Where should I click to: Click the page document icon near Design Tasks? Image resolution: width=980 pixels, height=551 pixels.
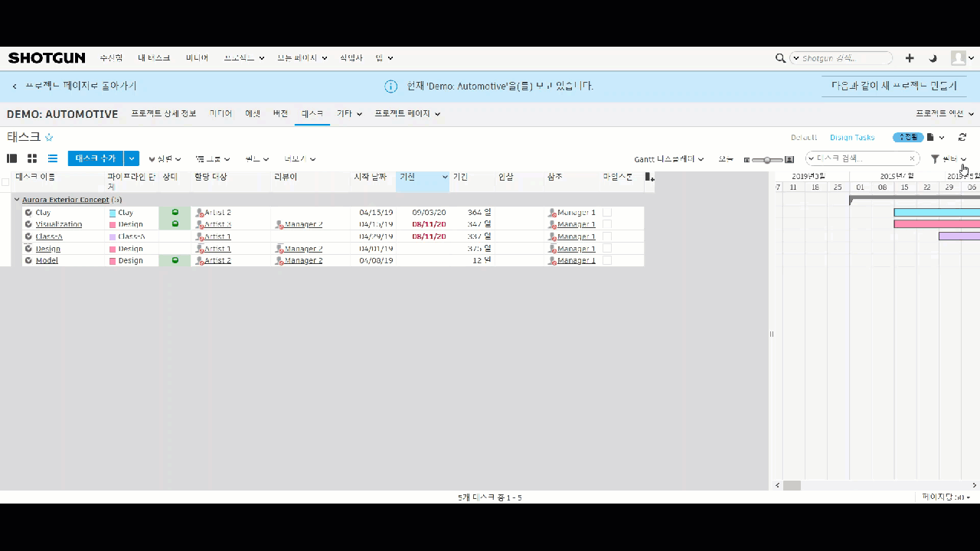tap(930, 138)
